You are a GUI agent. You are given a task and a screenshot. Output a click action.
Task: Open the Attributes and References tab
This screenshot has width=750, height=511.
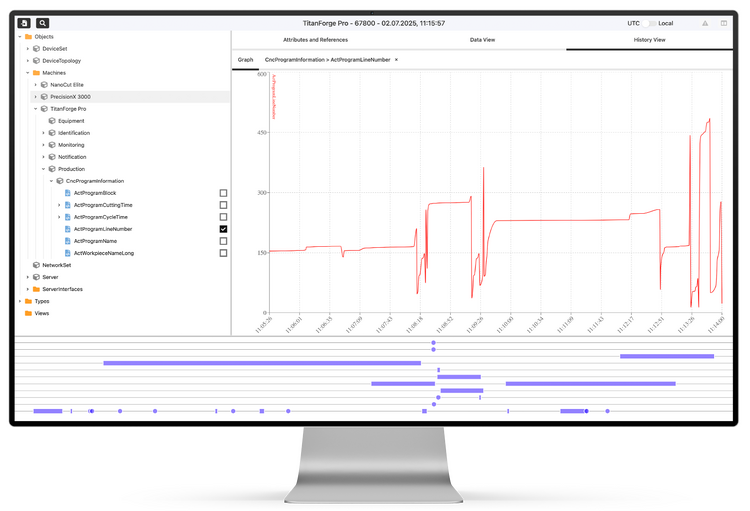[315, 40]
